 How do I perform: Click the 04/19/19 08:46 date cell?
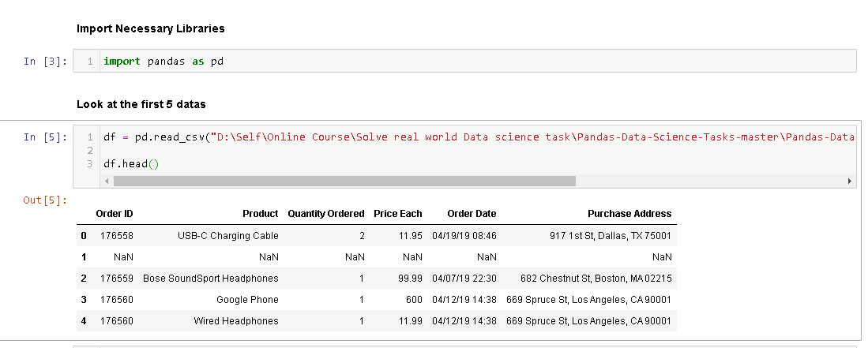point(464,236)
